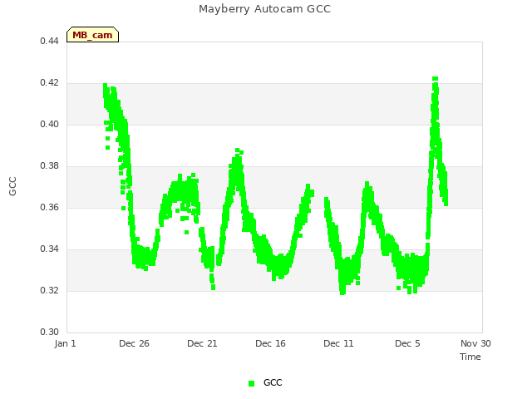This screenshot has width=532, height=399.
Task: Click the chart title Mayberry Autocam GCC
Action: tap(264, 9)
